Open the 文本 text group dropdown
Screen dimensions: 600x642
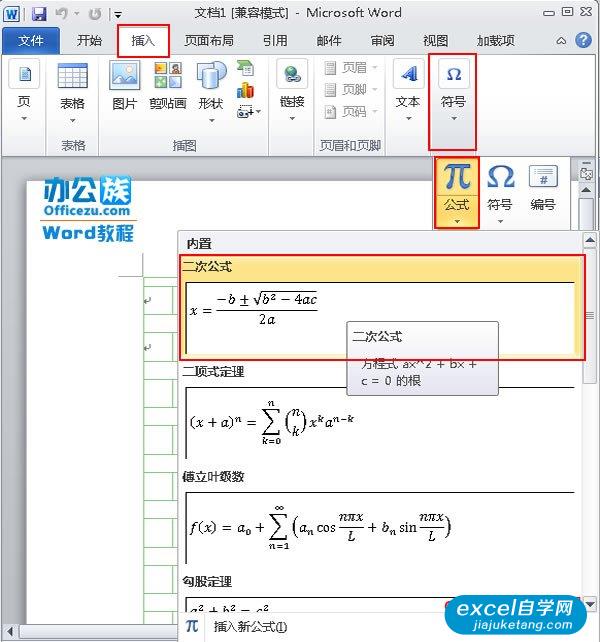pos(408,91)
